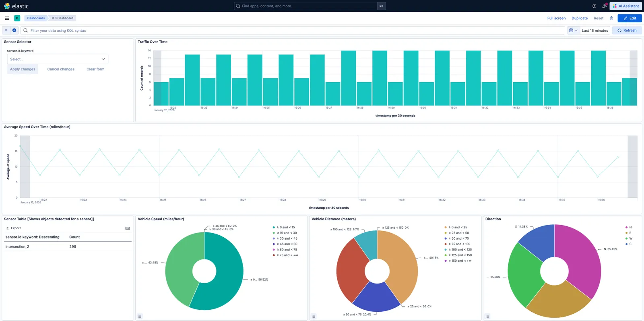The height and width of the screenshot is (321, 644).
Task: Toggle legend for Direction chart
Action: pyautogui.click(x=487, y=316)
